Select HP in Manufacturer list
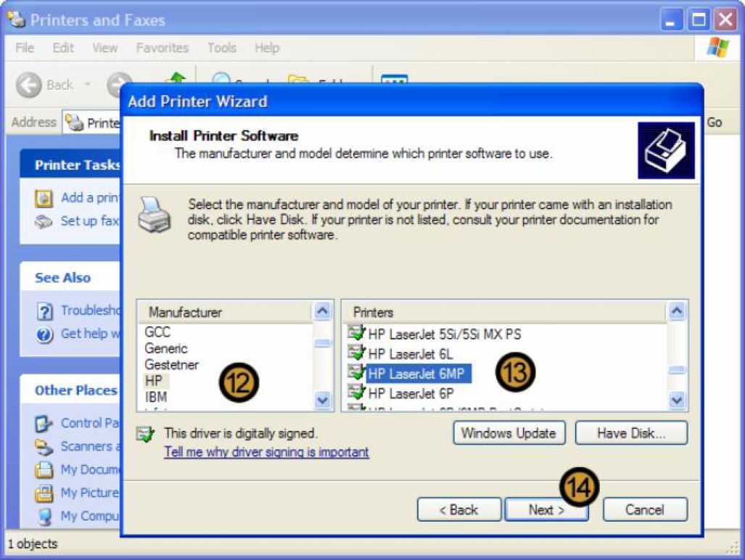 (x=154, y=380)
